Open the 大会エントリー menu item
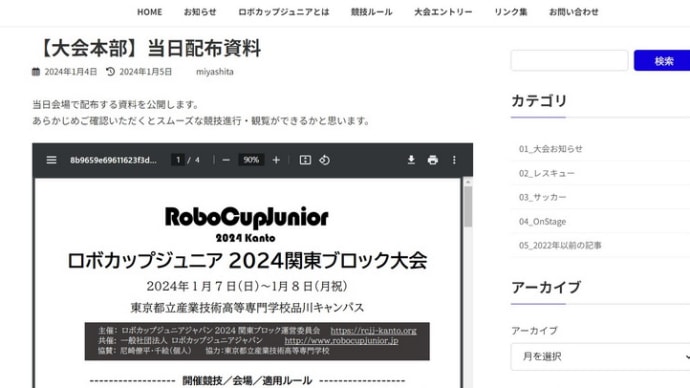This screenshot has height=388, width=690. [443, 12]
